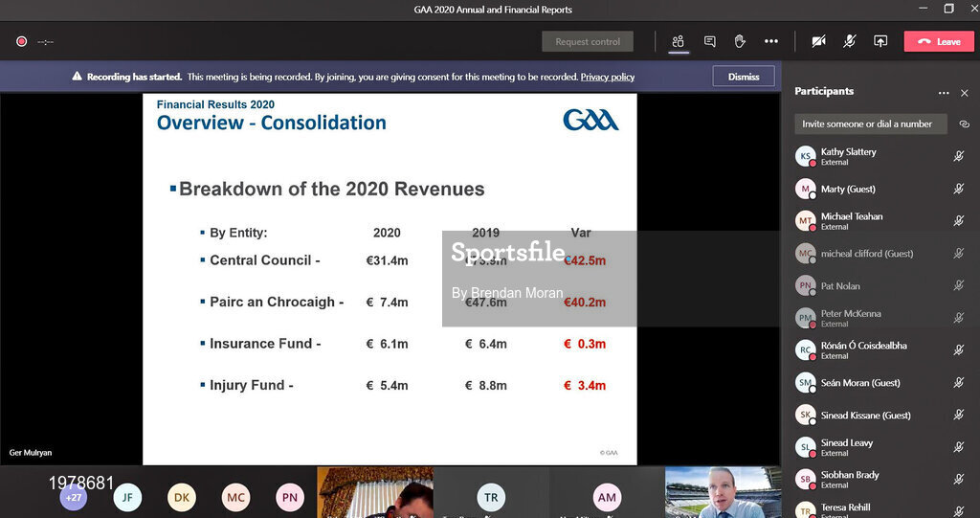Select participant Teresa Rehill
This screenshot has height=518, width=980.
[881, 509]
